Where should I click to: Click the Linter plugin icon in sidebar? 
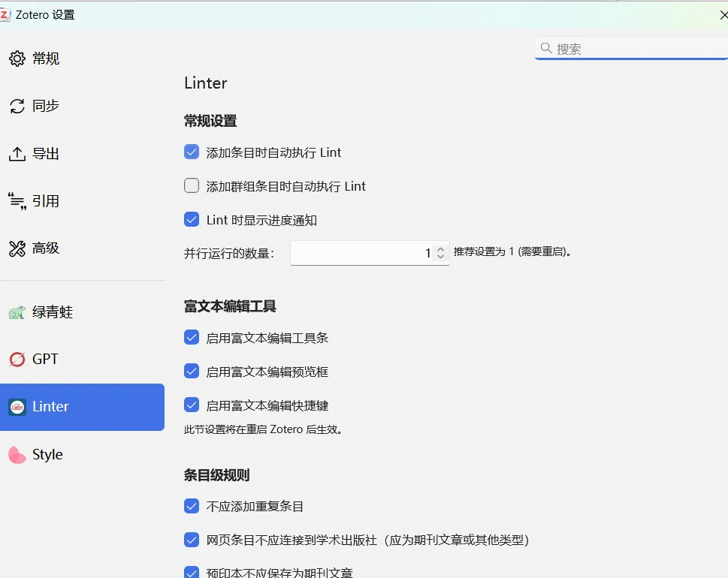[x=17, y=408]
